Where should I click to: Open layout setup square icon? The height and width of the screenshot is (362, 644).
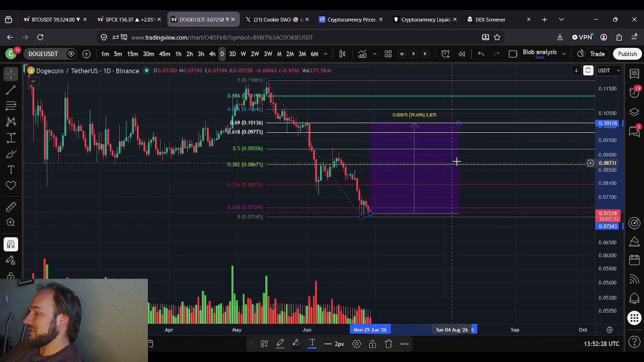pyautogui.click(x=513, y=54)
